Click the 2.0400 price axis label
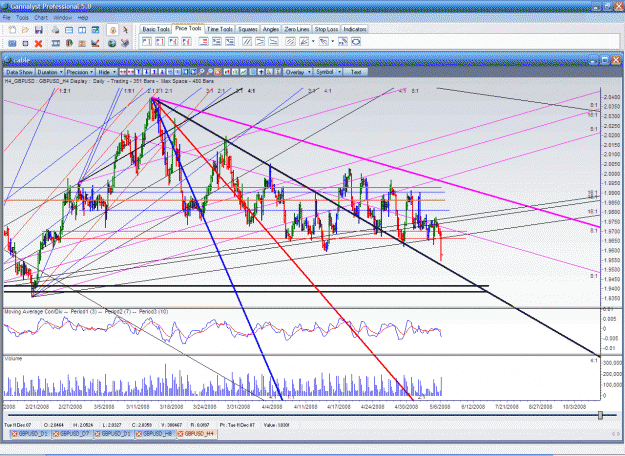Image resolution: width=625 pixels, height=456 pixels. 611,97
